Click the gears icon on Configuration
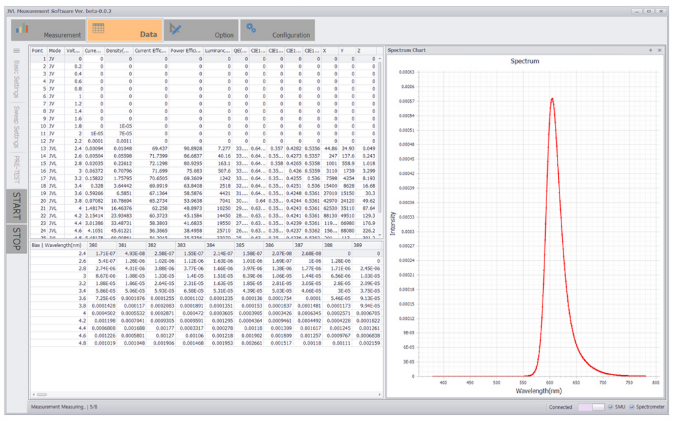 251,28
